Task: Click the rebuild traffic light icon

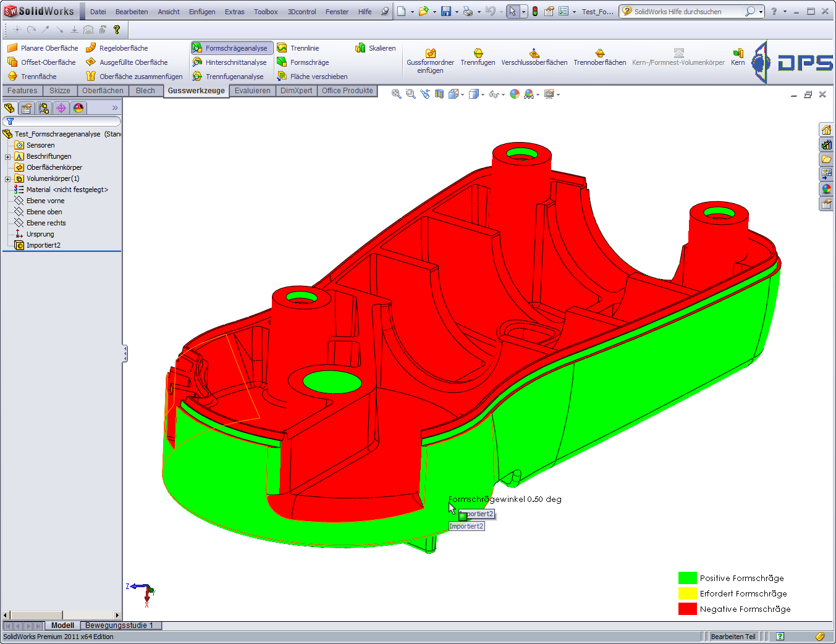Action: [x=535, y=12]
